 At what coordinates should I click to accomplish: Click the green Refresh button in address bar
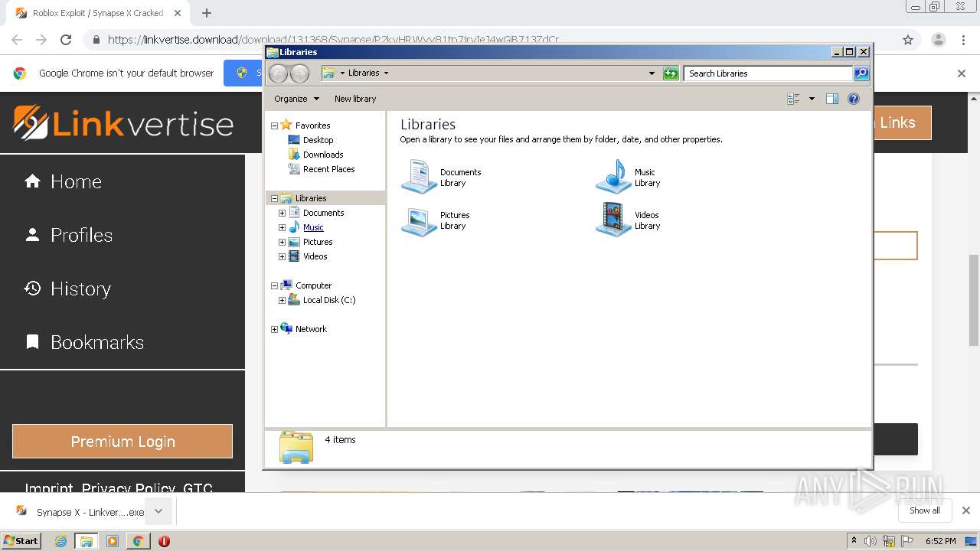pyautogui.click(x=671, y=73)
